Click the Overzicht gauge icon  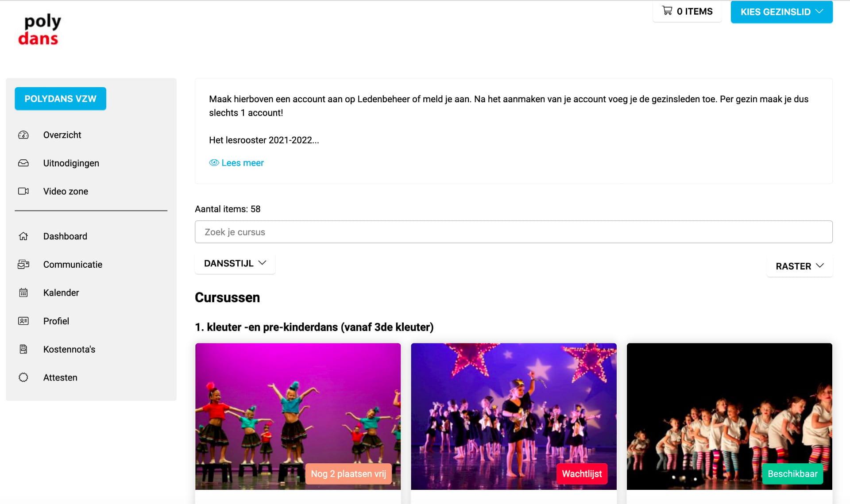[x=23, y=135]
